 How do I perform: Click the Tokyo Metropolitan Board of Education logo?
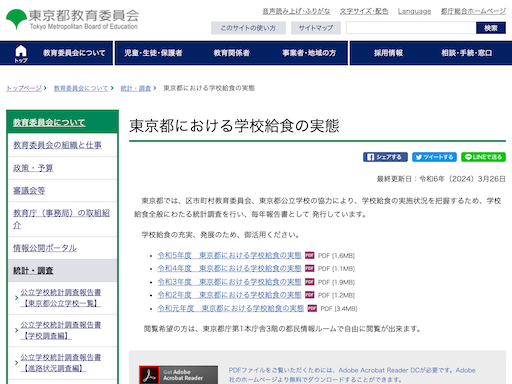72,19
